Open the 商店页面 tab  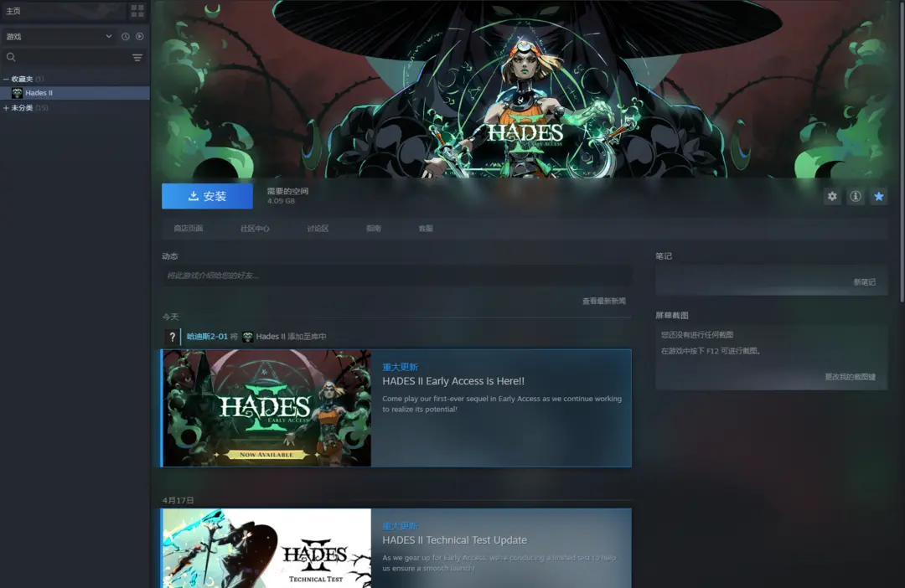(189, 229)
